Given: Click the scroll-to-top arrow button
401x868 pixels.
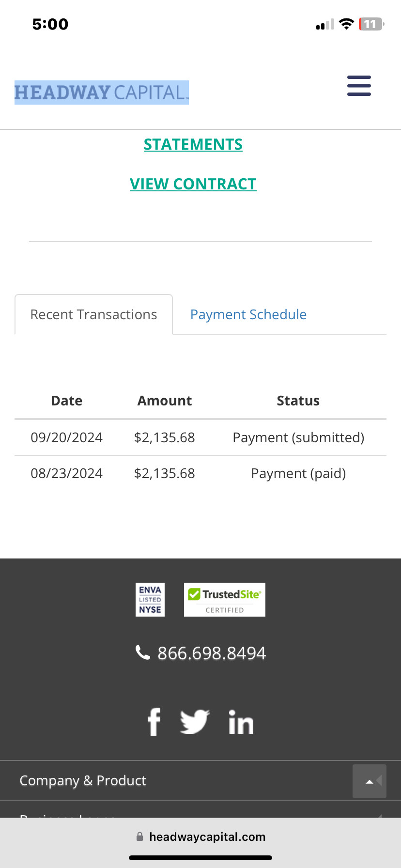Looking at the screenshot, I should click(369, 781).
